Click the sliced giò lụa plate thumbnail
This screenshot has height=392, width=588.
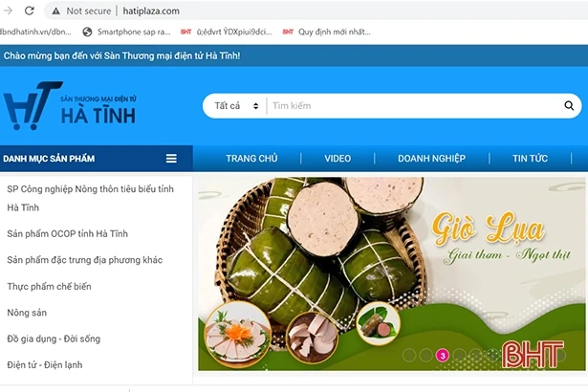pos(237,334)
